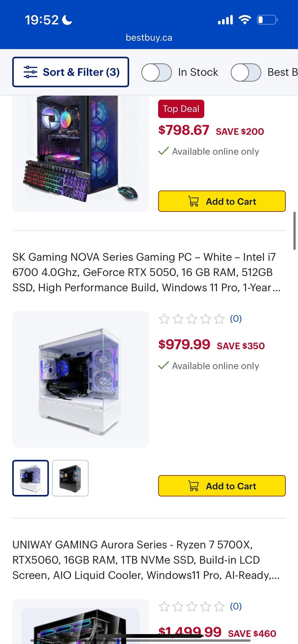Tap the filter sliders icon
The height and width of the screenshot is (644, 298).
[30, 72]
